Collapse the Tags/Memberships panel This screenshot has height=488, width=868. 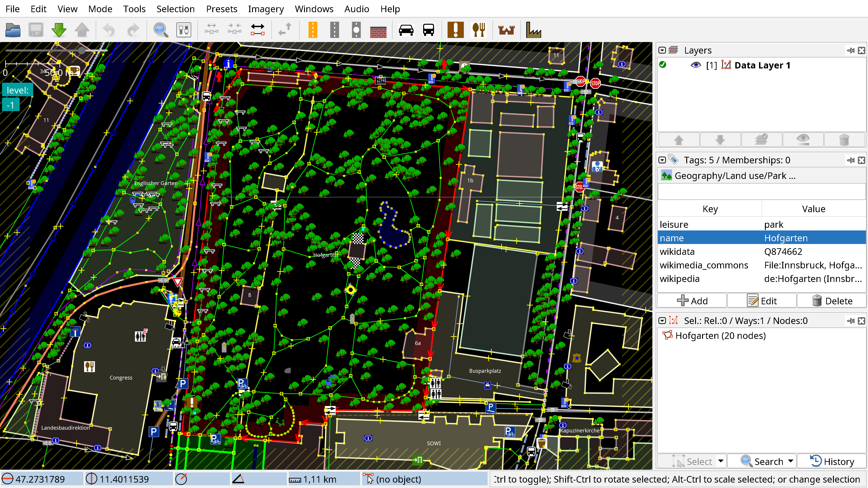(662, 160)
